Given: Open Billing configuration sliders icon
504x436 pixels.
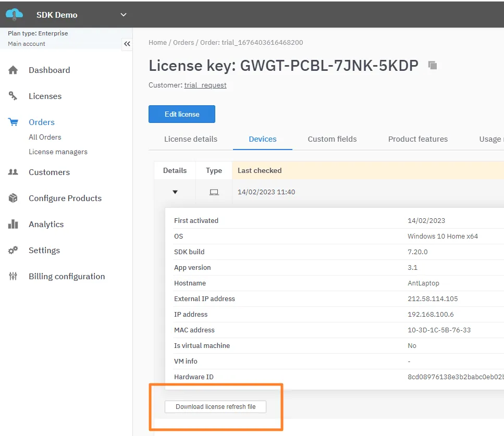Looking at the screenshot, I should point(13,276).
